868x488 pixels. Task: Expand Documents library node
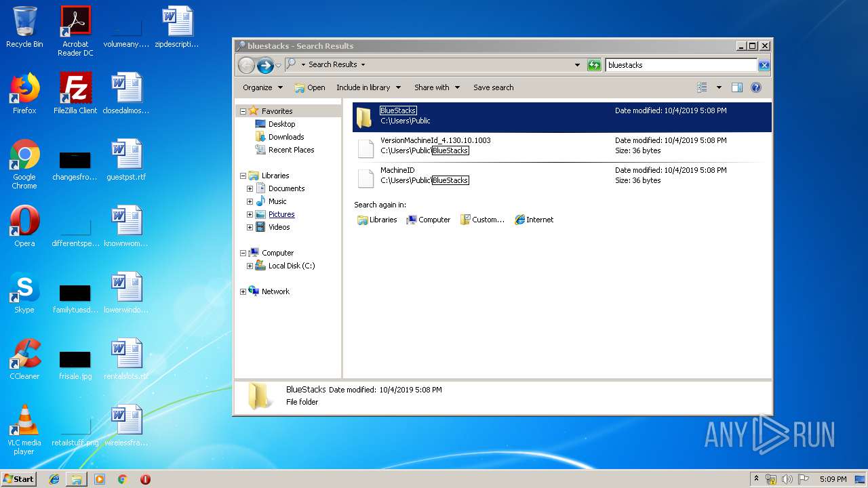[x=250, y=188]
